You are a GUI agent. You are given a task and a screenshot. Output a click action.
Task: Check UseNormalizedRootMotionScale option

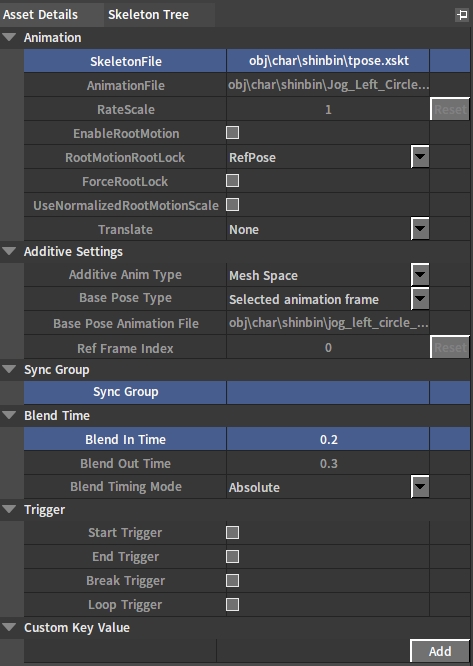tap(232, 205)
